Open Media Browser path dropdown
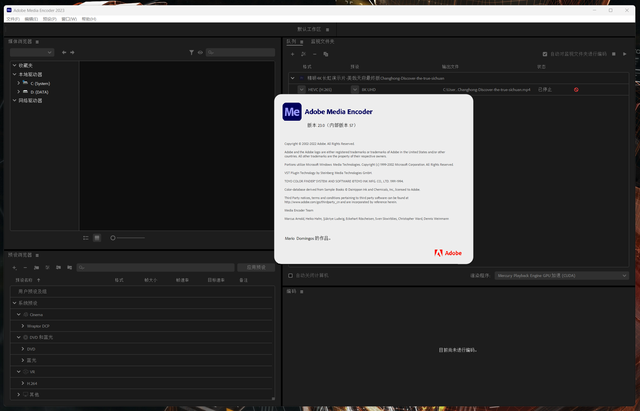This screenshot has height=411, width=640. pyautogui.click(x=32, y=52)
